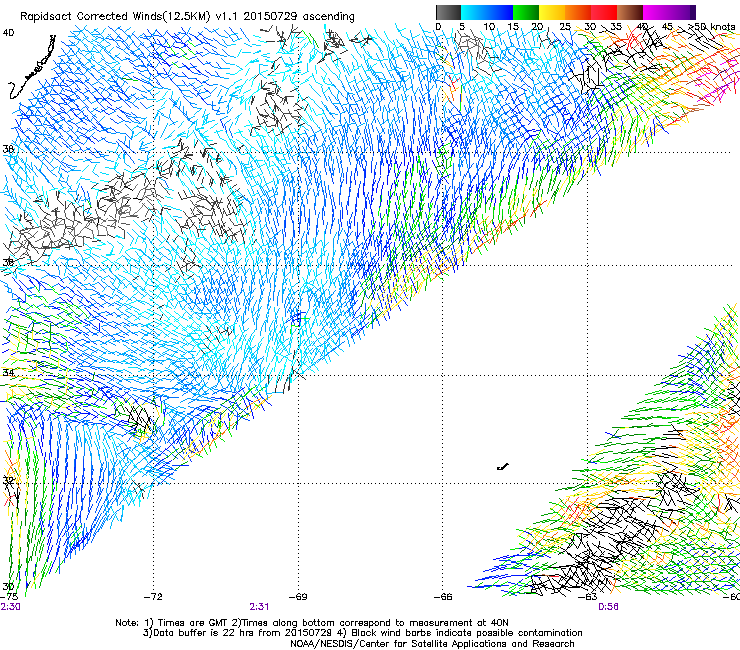Screen dimensions: 740x650
Task: Click the '30' latitude label at bottom left
Action: [x=8, y=587]
